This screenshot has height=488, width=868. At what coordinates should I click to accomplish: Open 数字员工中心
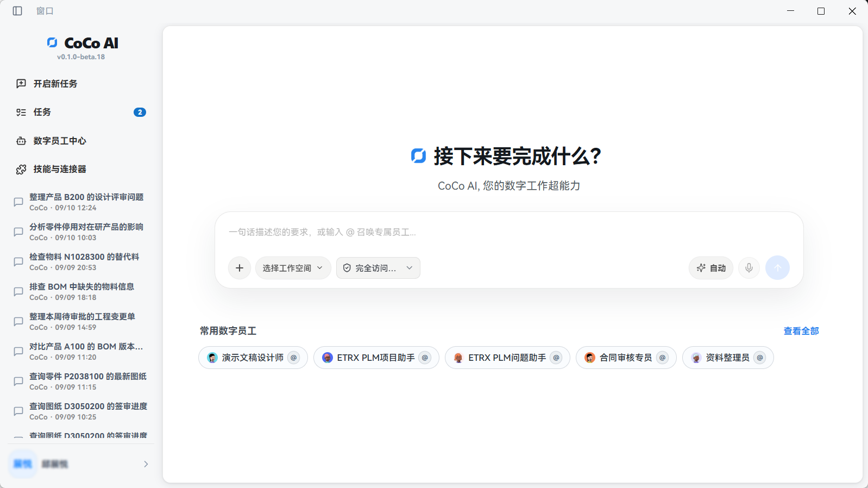(x=81, y=141)
